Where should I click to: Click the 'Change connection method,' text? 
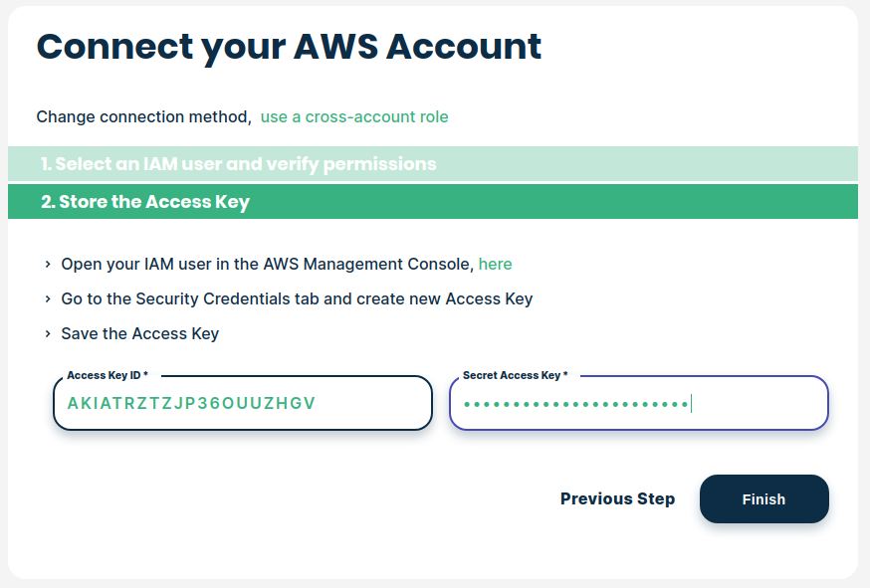tap(143, 117)
